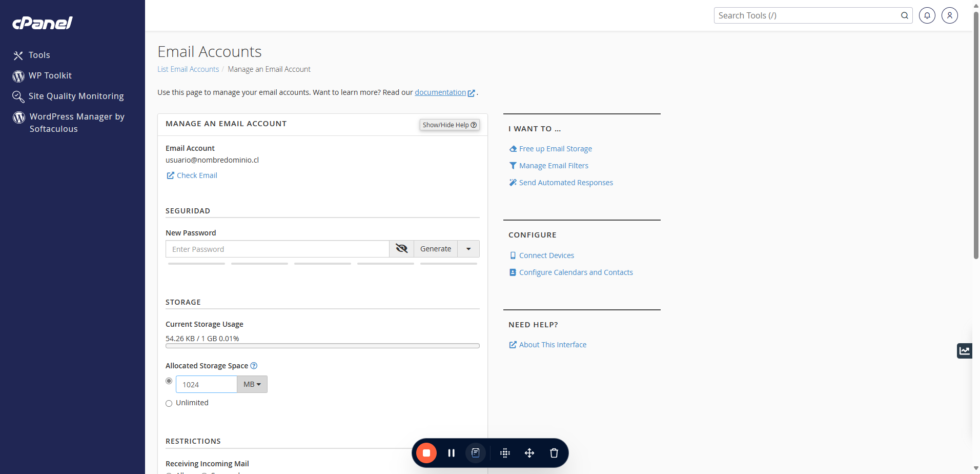This screenshot has height=474, width=980.
Task: Click the search magnifier icon
Action: [x=905, y=15]
